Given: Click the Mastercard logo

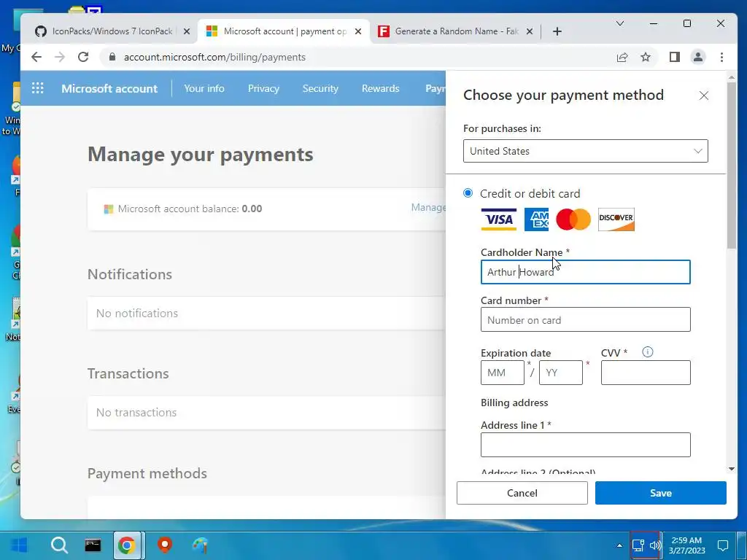Looking at the screenshot, I should click(573, 219).
